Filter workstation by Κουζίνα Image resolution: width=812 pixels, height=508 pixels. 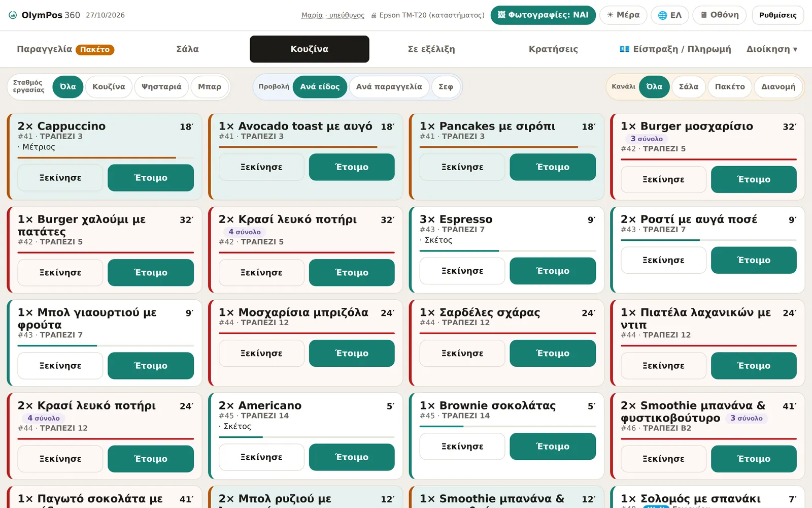109,87
